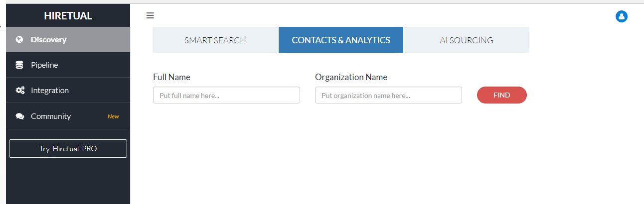This screenshot has width=644, height=204.
Task: Click the orange New badge next to Community
Action: click(114, 116)
